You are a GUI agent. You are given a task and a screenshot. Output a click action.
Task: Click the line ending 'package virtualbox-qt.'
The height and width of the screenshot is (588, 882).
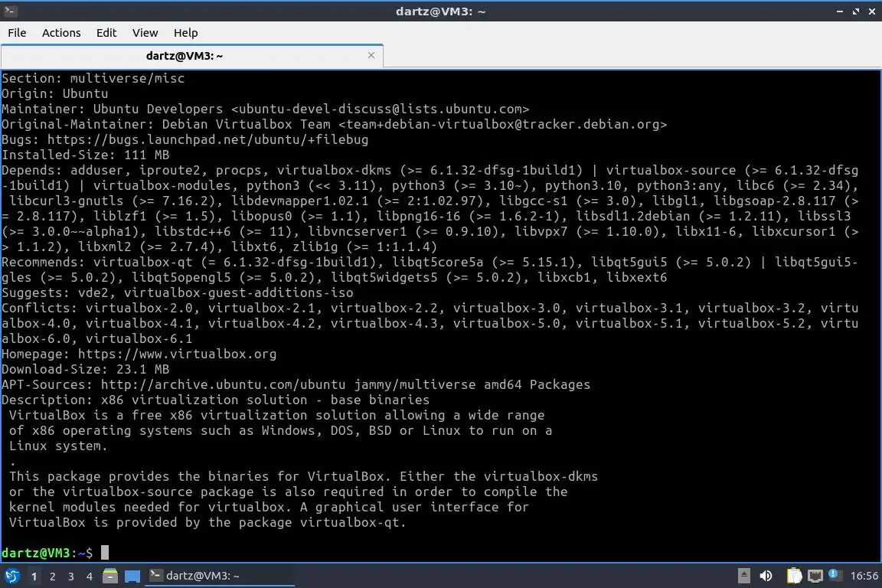[x=207, y=522]
